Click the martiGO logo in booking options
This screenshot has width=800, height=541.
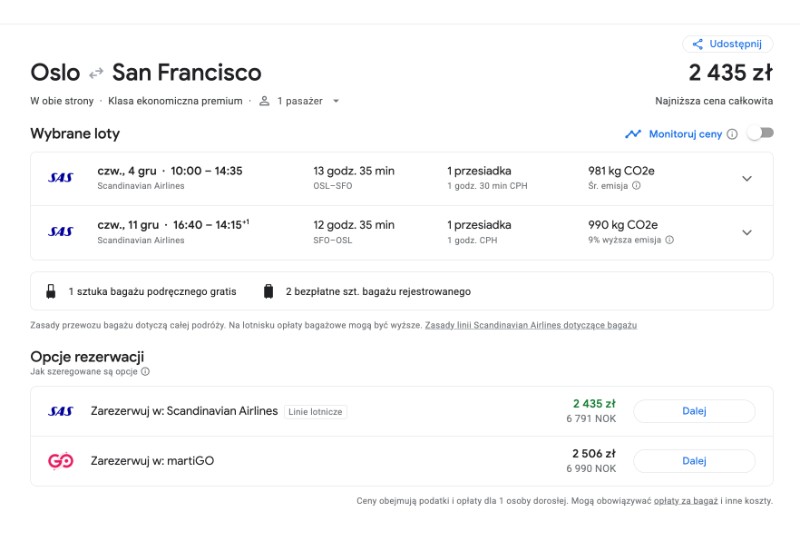[x=61, y=461]
